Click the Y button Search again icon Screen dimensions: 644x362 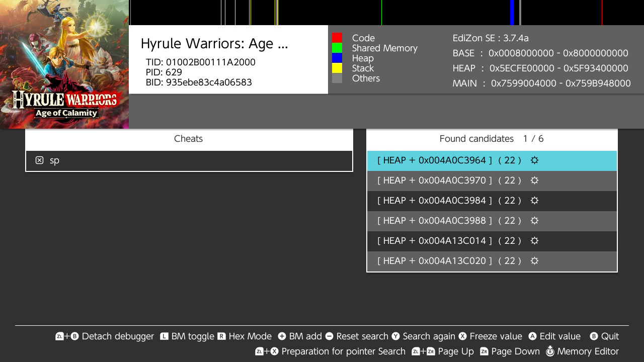pyautogui.click(x=395, y=336)
